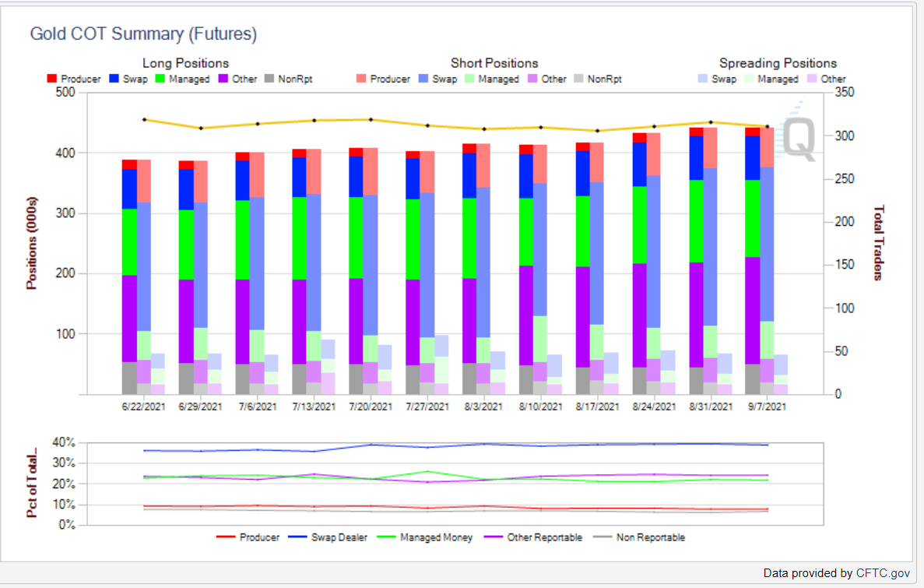Select the Managed swatch under Spreading Positions
The image size is (924, 588).
tap(749, 79)
